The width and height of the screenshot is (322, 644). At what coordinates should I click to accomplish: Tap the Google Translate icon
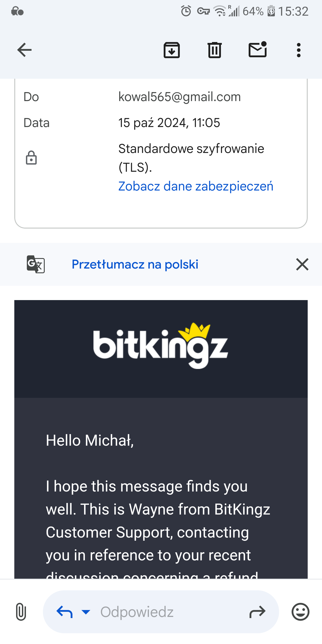click(36, 264)
